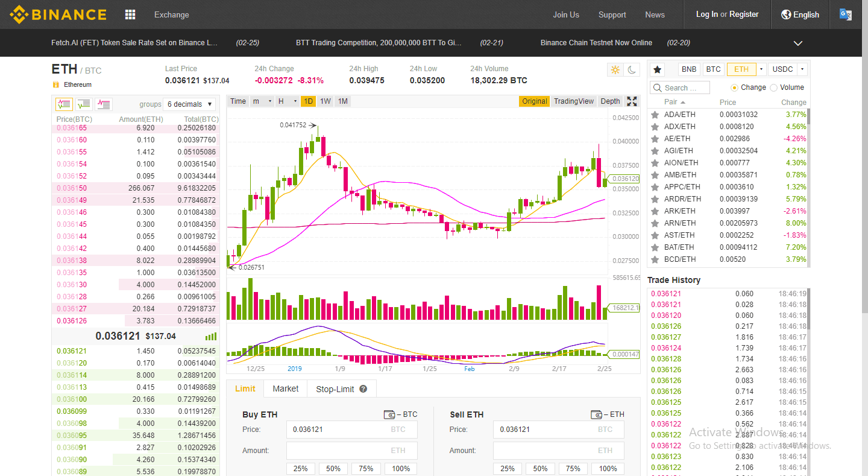Switch chart to Original view

click(x=534, y=101)
